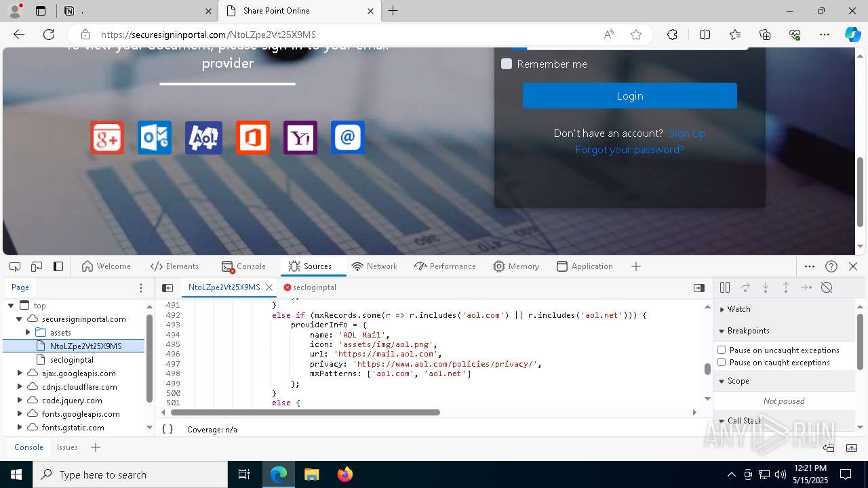The width and height of the screenshot is (868, 488).
Task: Expand fonts.googleapis.com node
Action: pos(19,414)
